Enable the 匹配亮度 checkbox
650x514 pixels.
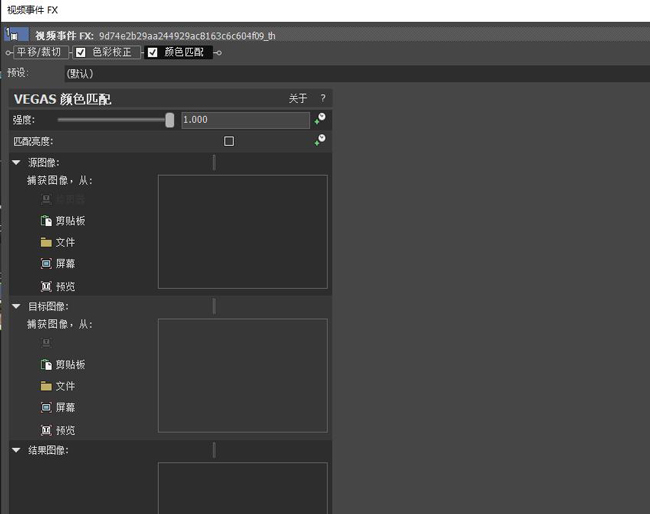point(229,141)
